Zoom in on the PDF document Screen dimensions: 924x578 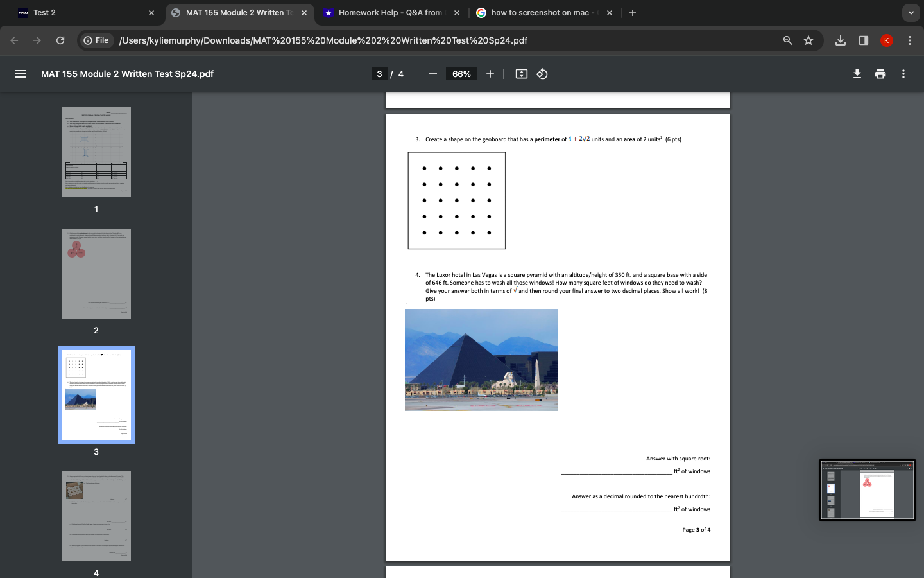click(490, 74)
